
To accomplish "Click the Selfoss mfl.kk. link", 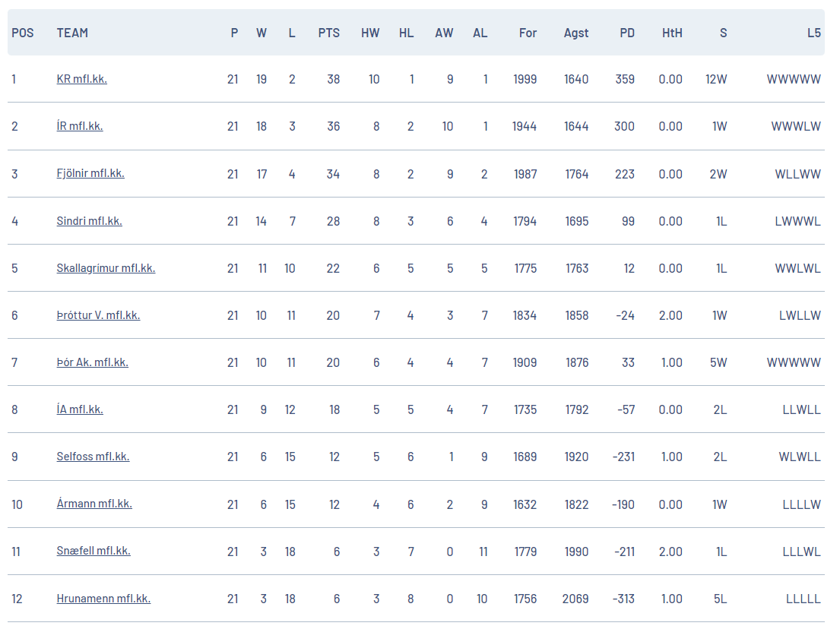I will tap(93, 457).
